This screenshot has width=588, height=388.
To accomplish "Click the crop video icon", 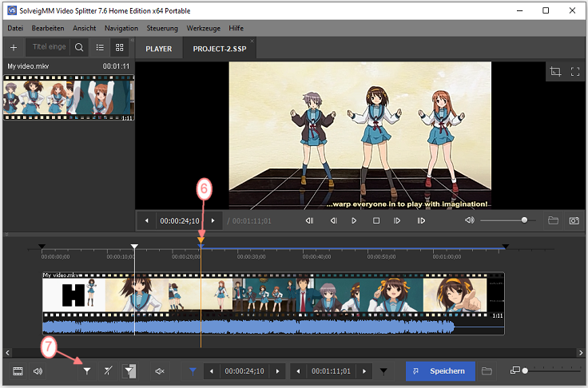I will (555, 71).
